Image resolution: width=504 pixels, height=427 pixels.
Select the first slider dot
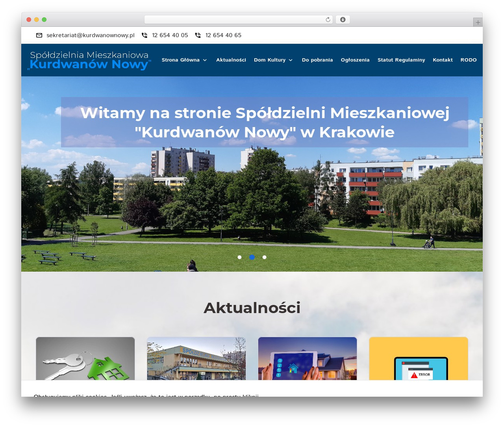(x=239, y=257)
